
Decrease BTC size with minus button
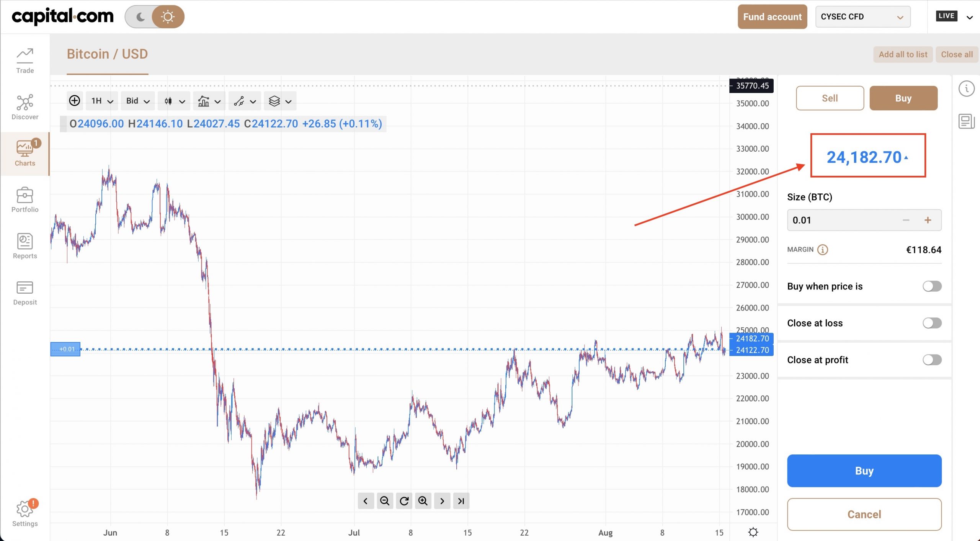[906, 220]
